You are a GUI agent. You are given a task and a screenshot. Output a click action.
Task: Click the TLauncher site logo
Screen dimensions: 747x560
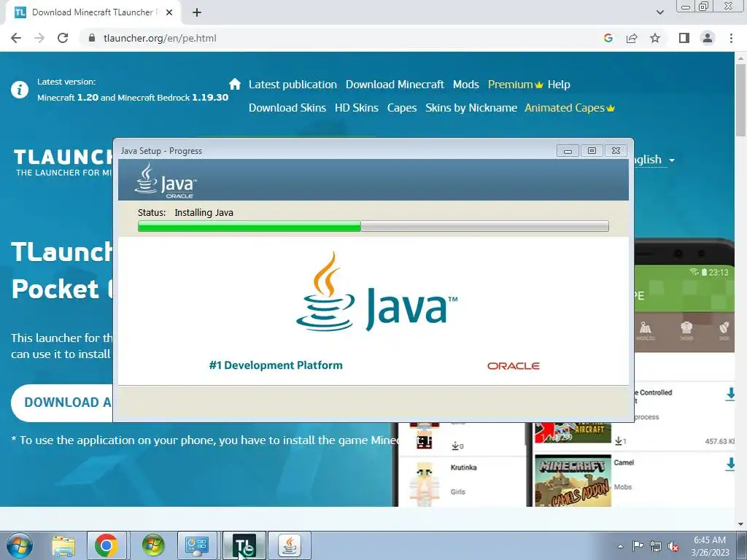tap(63, 163)
